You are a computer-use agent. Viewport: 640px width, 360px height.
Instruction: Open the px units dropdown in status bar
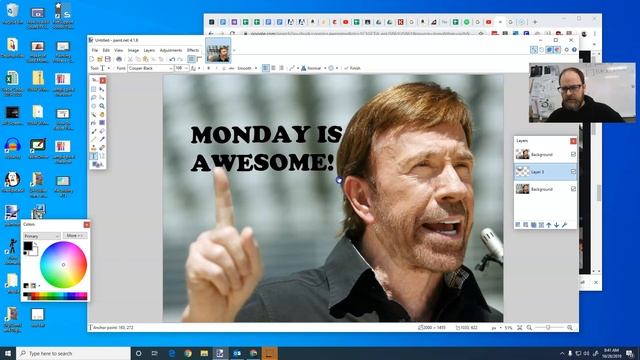click(x=496, y=327)
